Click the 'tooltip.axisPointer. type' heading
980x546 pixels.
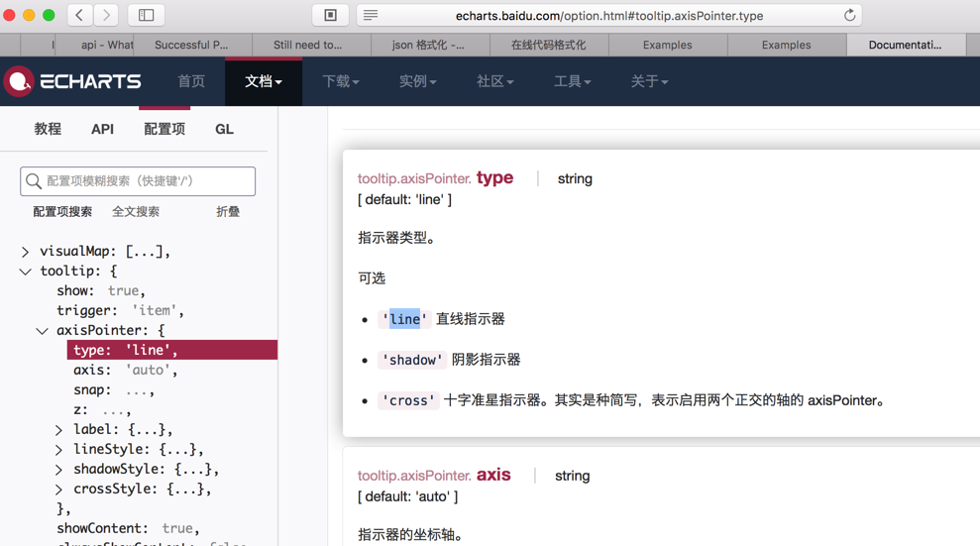[435, 178]
